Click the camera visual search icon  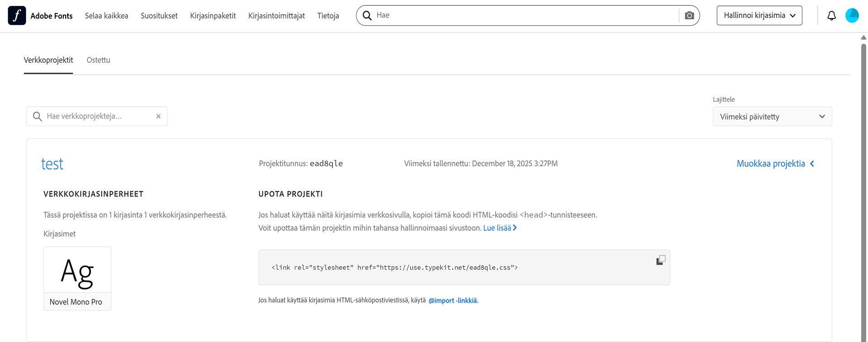[x=689, y=15]
